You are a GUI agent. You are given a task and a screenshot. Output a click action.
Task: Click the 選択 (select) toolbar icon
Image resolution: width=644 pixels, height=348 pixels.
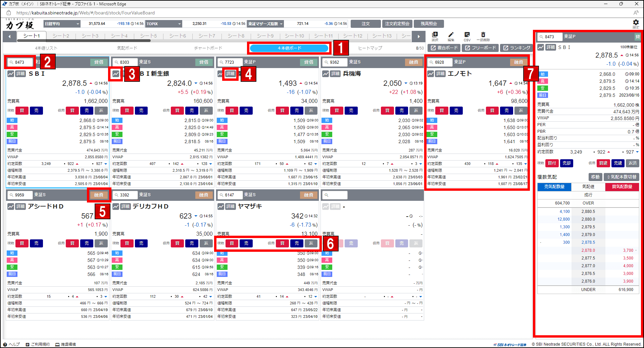click(435, 37)
